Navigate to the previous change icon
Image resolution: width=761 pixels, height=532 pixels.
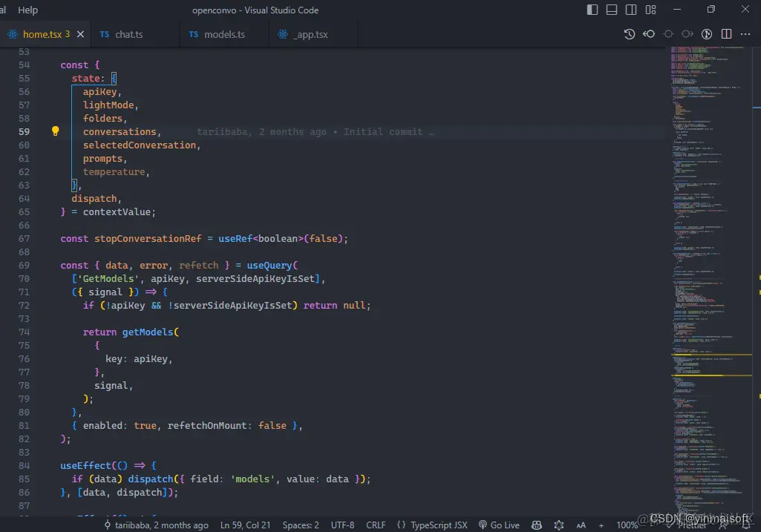(x=668, y=33)
